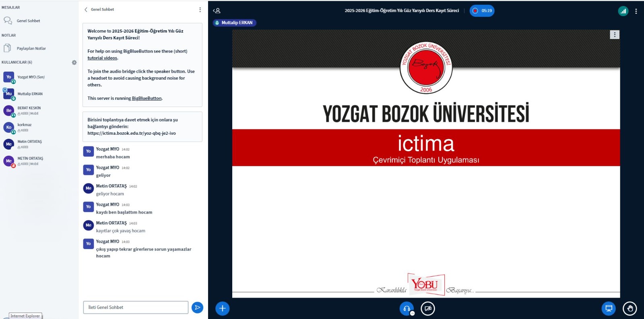Select korkmaz user avatar
This screenshot has height=319, width=644.
[8, 127]
